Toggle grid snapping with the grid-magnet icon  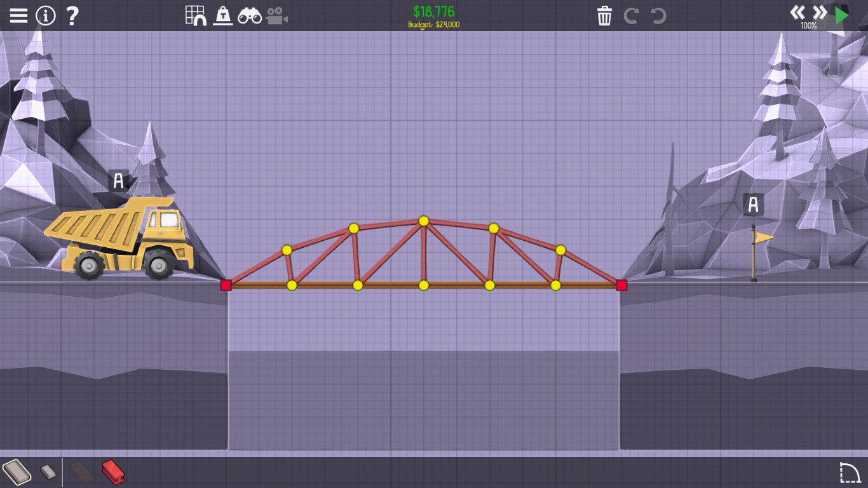click(x=196, y=15)
